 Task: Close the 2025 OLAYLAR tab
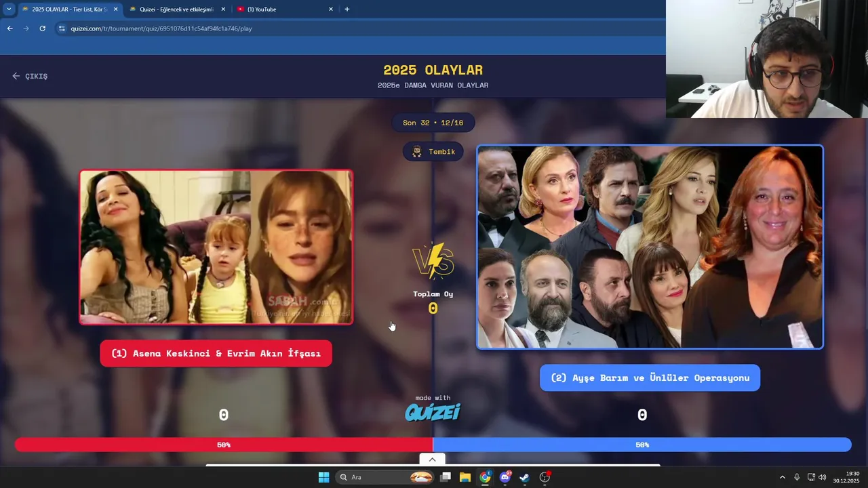coord(115,9)
